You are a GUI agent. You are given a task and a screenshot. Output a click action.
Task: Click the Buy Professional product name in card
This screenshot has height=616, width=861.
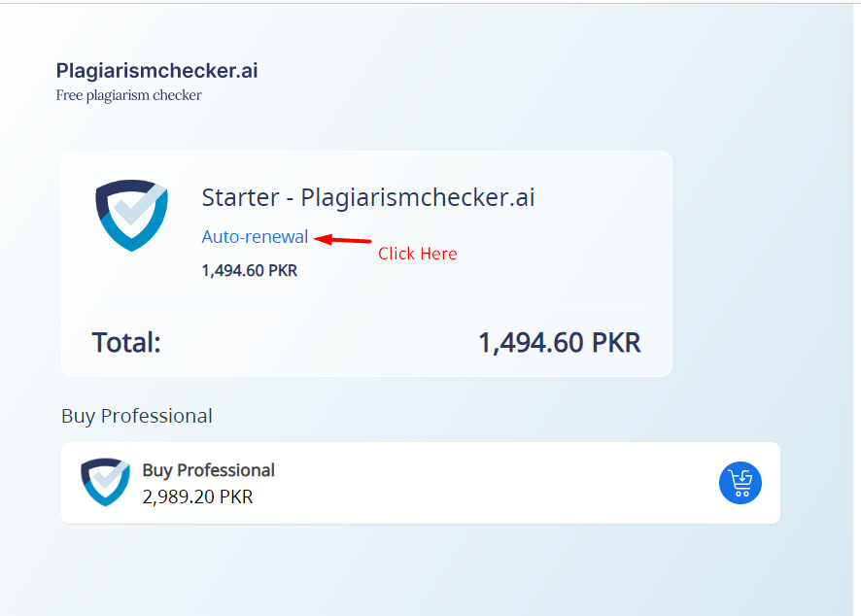coord(209,470)
